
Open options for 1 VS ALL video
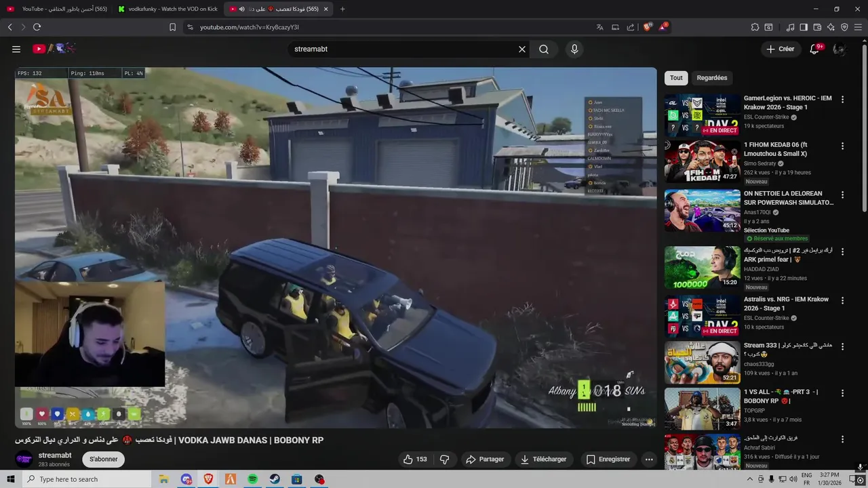pyautogui.click(x=842, y=392)
